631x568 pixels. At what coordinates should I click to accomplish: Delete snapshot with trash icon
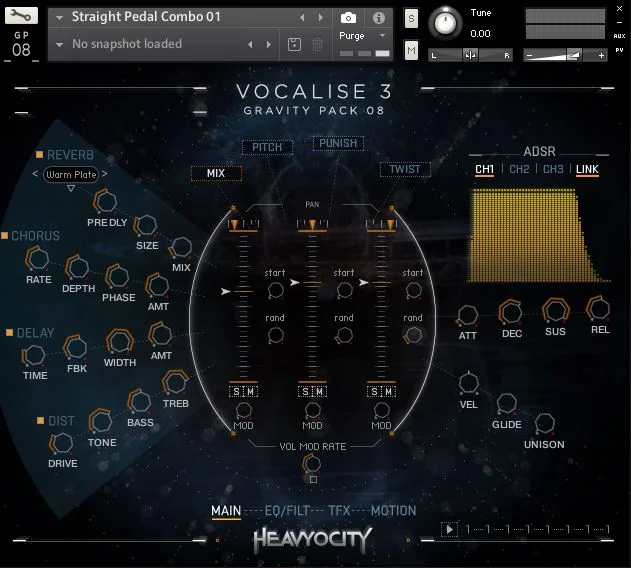pyautogui.click(x=317, y=44)
